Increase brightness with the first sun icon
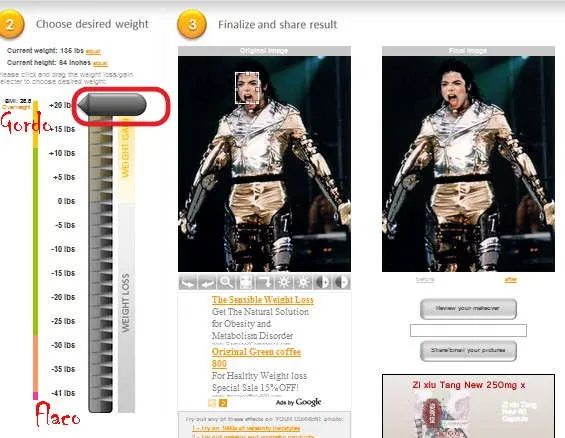 284,282
